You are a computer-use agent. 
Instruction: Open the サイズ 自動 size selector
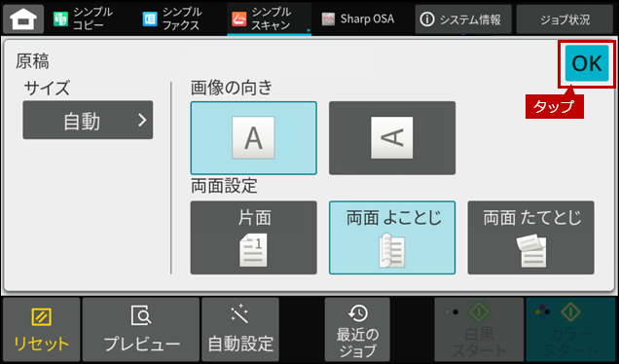[88, 120]
